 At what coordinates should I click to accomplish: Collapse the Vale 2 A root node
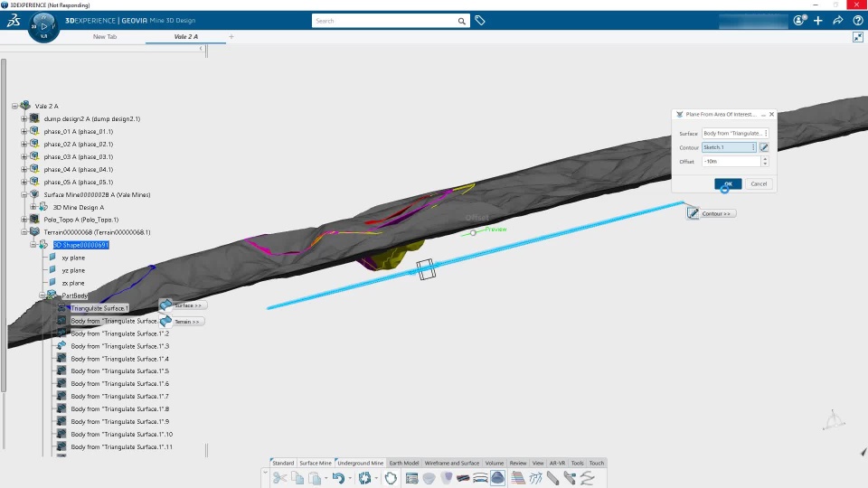(15, 106)
